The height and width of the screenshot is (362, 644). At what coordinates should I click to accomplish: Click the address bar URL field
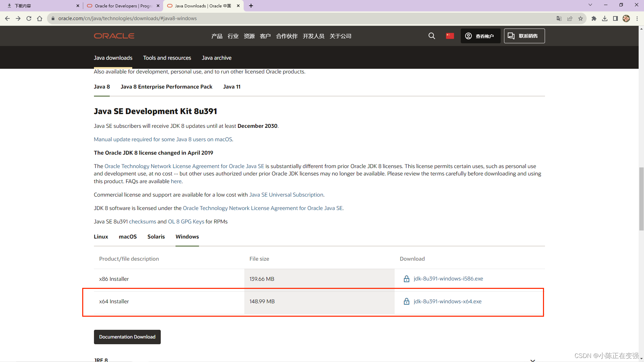(302, 18)
